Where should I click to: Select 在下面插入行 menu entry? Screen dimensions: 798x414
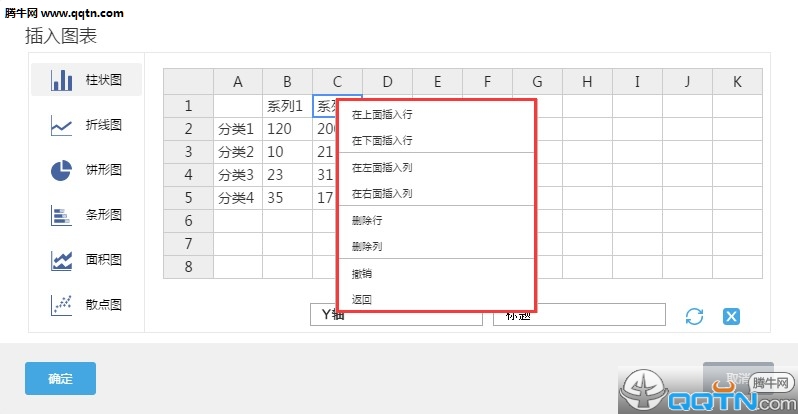(382, 141)
